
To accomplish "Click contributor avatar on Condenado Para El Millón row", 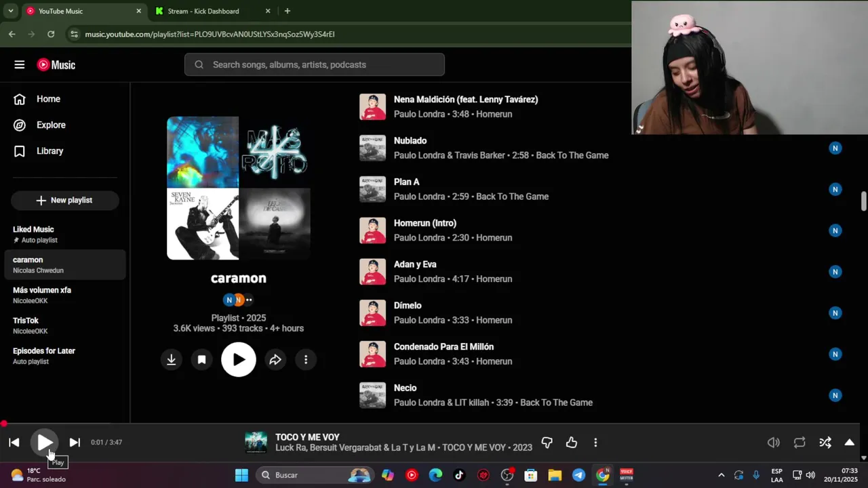I will tap(835, 354).
